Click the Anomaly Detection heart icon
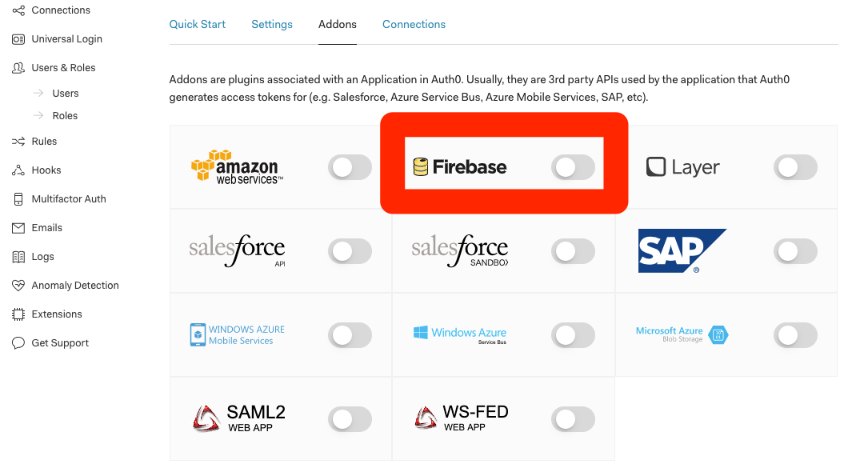This screenshot has height=472, width=868. coord(18,286)
